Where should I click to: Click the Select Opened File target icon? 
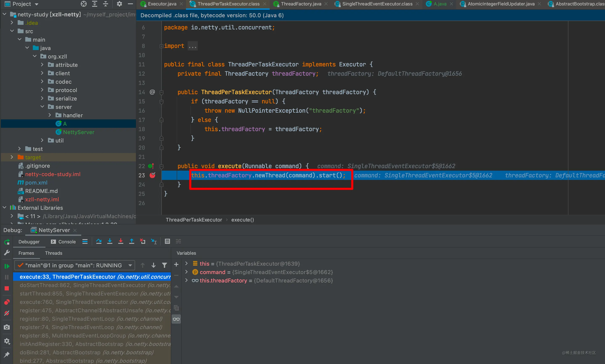(84, 4)
